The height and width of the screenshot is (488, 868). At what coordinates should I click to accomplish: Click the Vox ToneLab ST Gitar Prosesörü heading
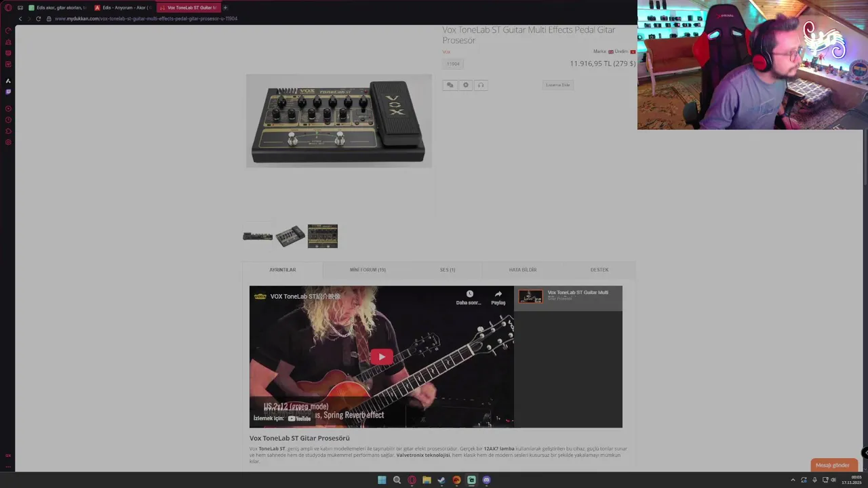coord(300,438)
